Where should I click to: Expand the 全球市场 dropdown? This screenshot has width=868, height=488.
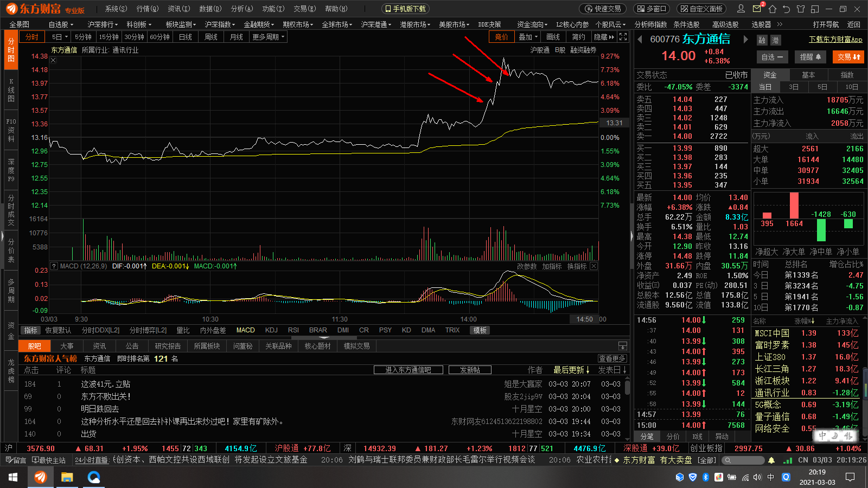point(337,24)
